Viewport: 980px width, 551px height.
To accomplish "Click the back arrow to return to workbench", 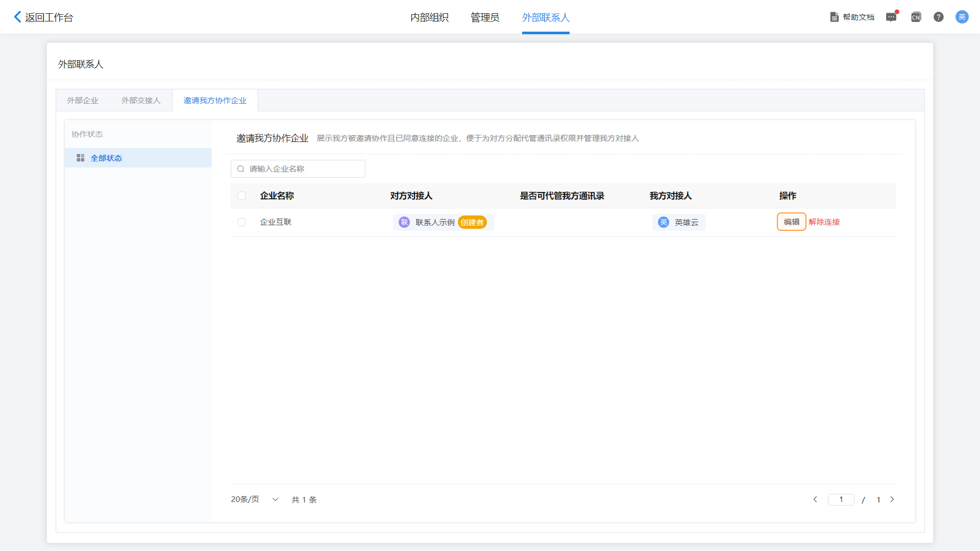I will pyautogui.click(x=18, y=17).
